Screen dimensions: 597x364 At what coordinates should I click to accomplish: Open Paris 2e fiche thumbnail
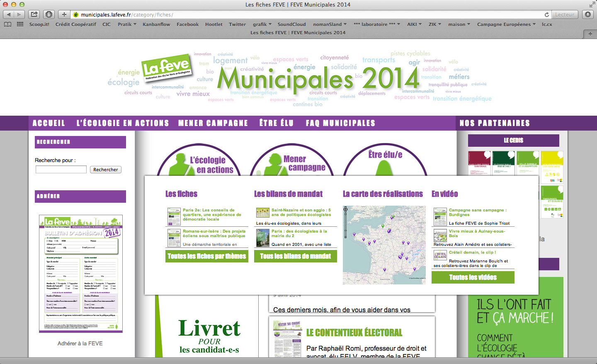[174, 216]
